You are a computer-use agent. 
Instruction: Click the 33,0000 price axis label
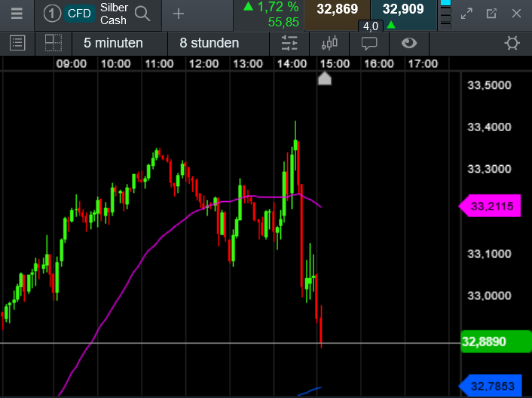489,296
